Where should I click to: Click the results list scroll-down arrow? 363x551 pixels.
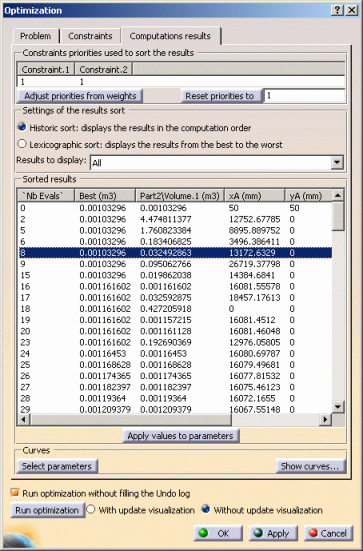coord(338,407)
